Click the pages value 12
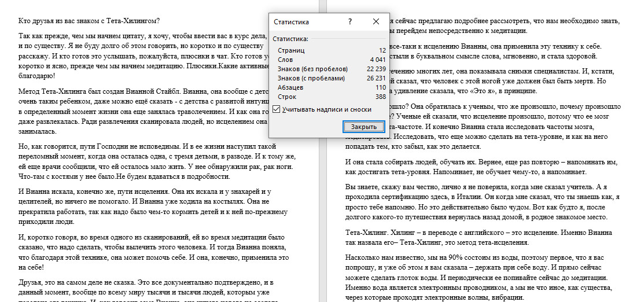This screenshot has height=302, width=644. coord(382,50)
